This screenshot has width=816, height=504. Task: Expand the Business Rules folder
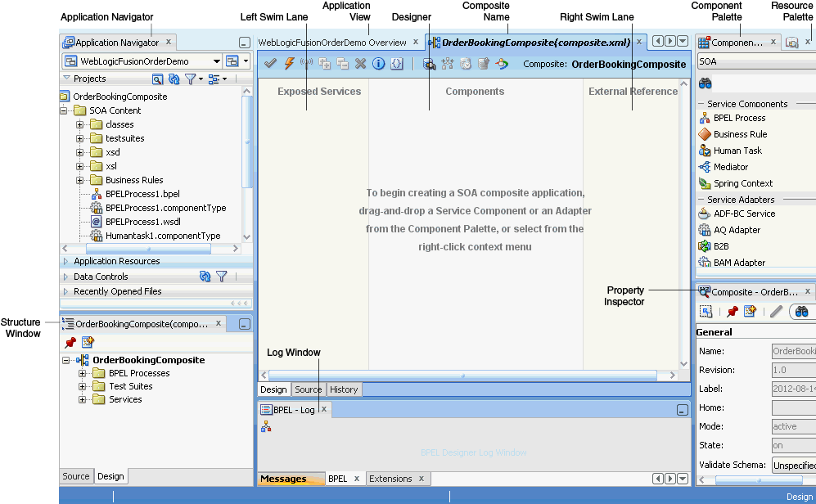point(79,181)
